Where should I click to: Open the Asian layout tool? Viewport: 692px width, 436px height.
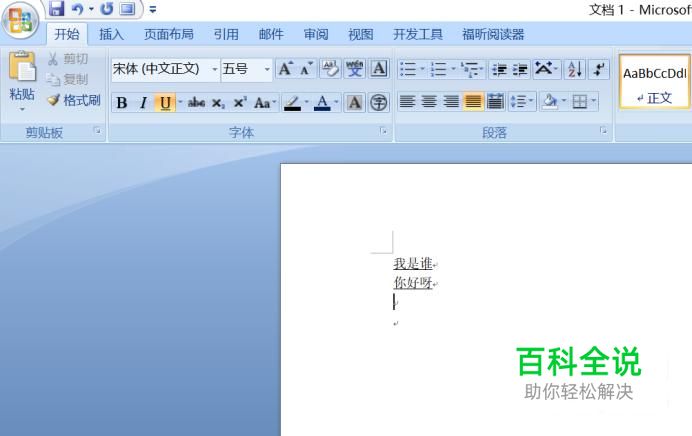click(546, 69)
